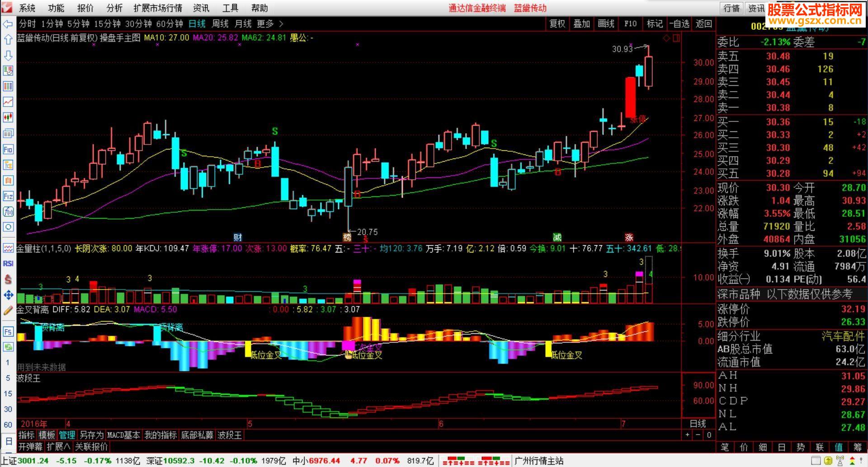
Task: Click the yellow badge icon in status bar
Action: coord(828,461)
